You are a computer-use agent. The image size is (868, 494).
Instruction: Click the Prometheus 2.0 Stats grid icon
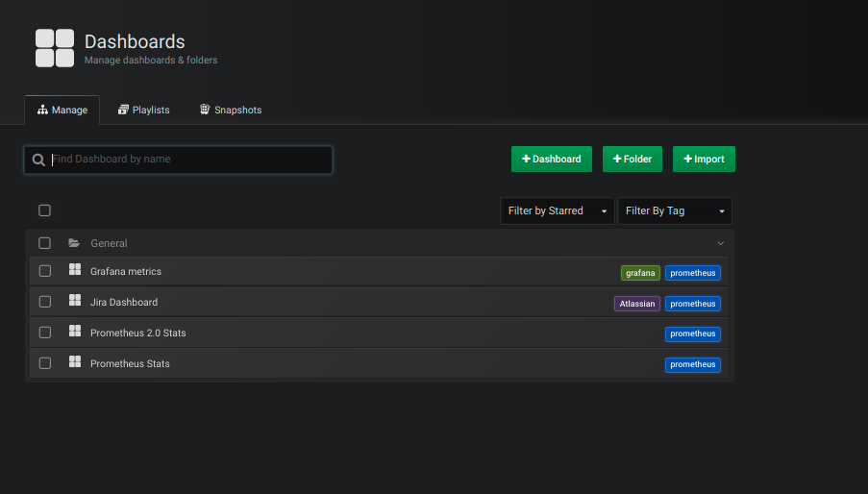(x=75, y=331)
